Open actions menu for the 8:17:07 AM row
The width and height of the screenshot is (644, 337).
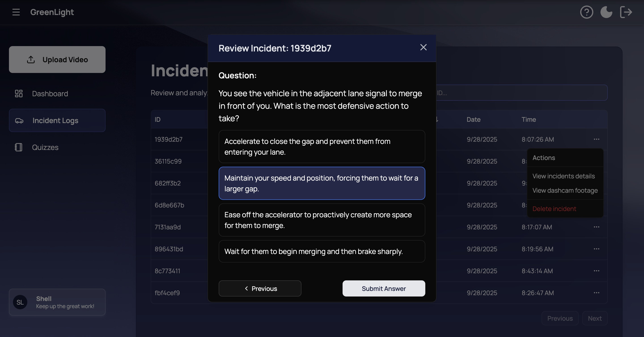pos(596,227)
